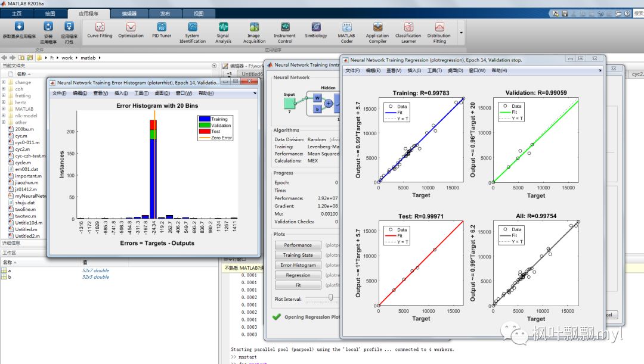The height and width of the screenshot is (364, 644).
Task: Launch the SimBiology app
Action: pyautogui.click(x=316, y=31)
